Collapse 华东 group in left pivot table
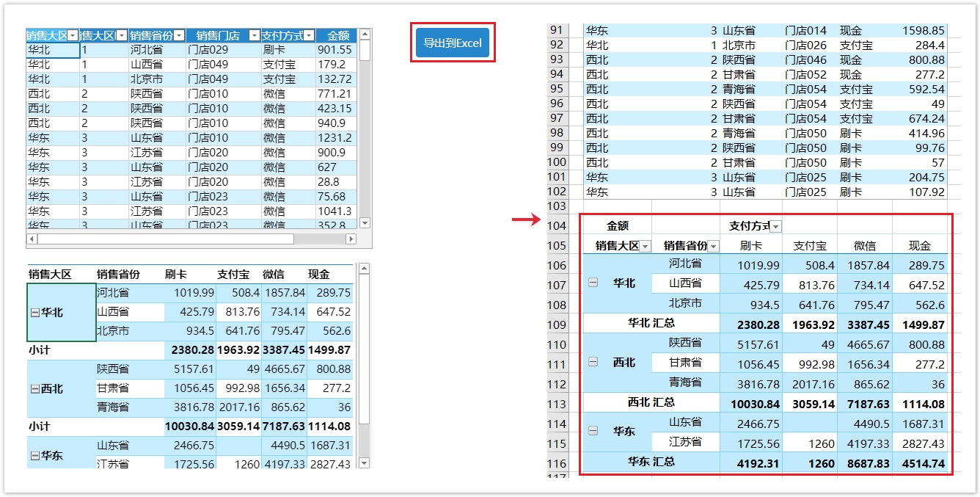The height and width of the screenshot is (497, 980). coord(35,456)
